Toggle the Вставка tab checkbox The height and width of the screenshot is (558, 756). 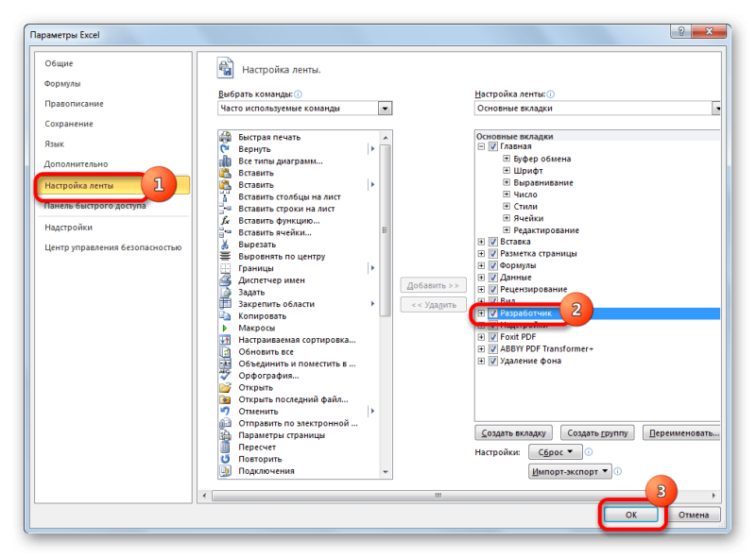(x=492, y=242)
